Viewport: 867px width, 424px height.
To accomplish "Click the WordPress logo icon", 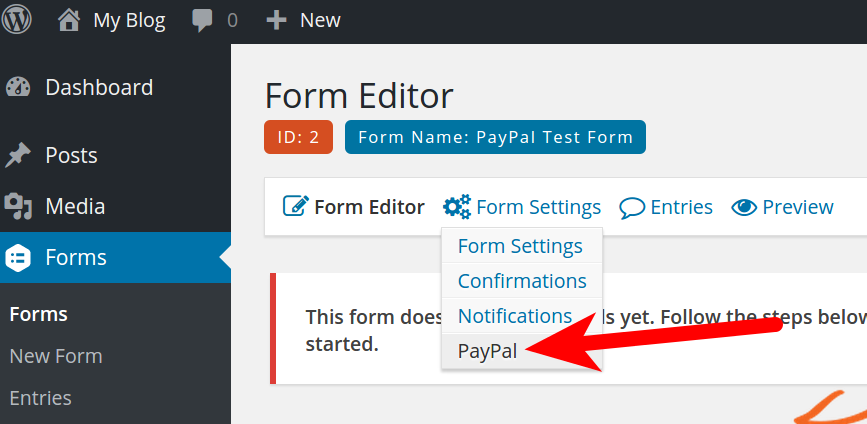I will tap(17, 19).
